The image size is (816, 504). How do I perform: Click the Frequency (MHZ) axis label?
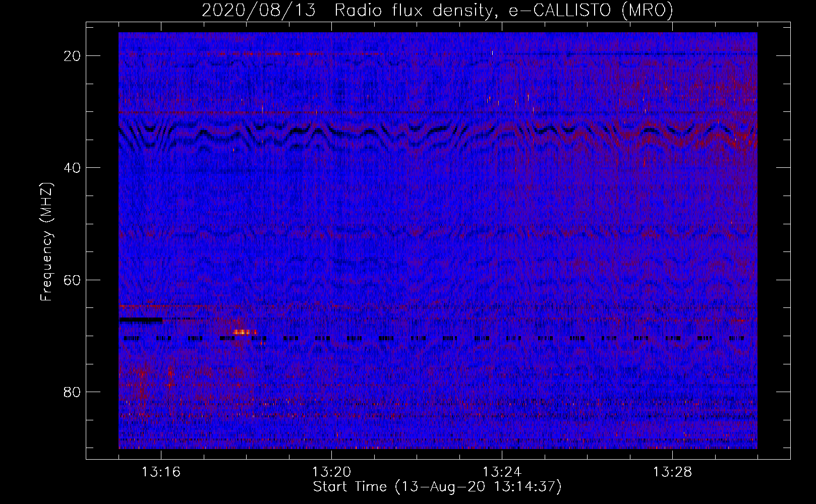click(46, 242)
